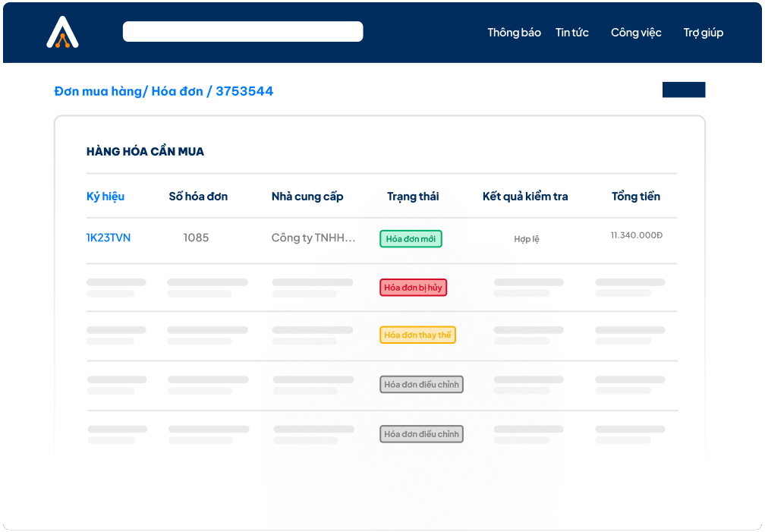This screenshot has height=532, width=765.
Task: Select the Hợp lệ check result
Action: click(527, 239)
